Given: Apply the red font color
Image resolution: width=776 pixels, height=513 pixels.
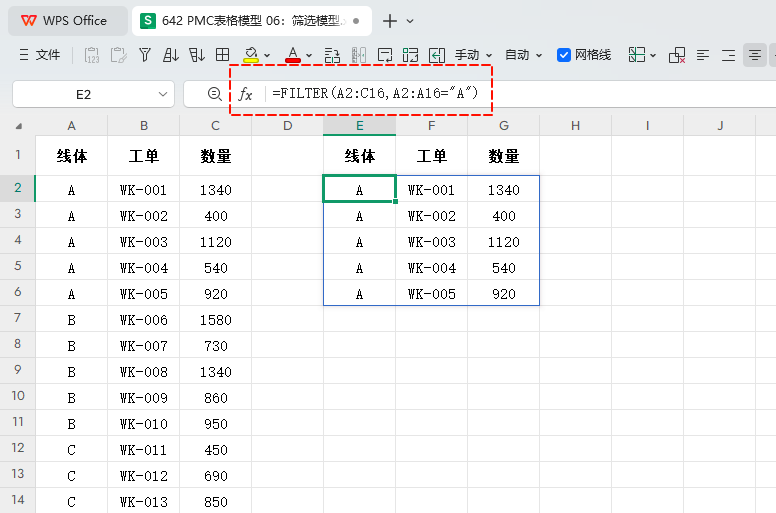Looking at the screenshot, I should (x=292, y=55).
